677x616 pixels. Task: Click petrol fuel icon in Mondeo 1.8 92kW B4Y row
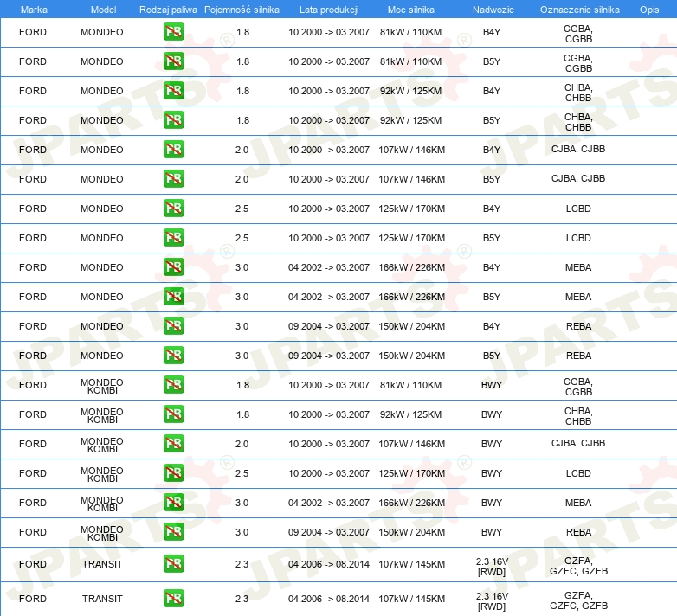click(x=173, y=91)
